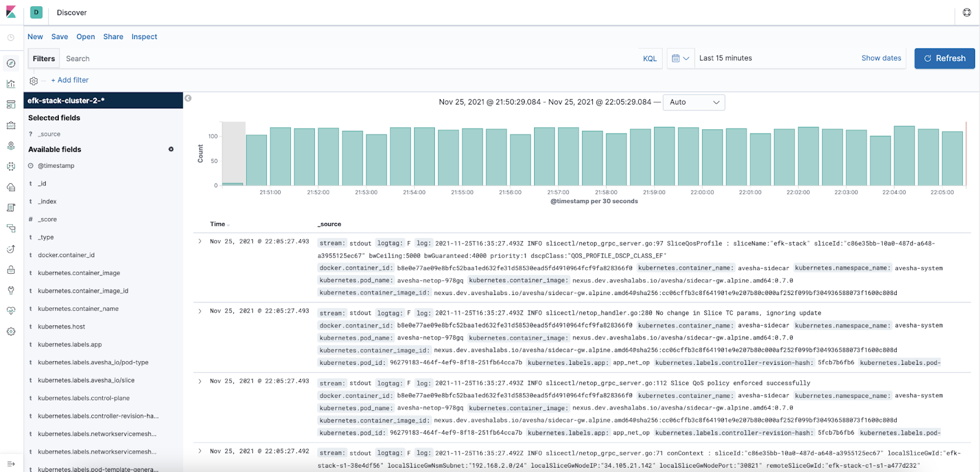Open Machine Learning from the side navigation

tap(11, 167)
